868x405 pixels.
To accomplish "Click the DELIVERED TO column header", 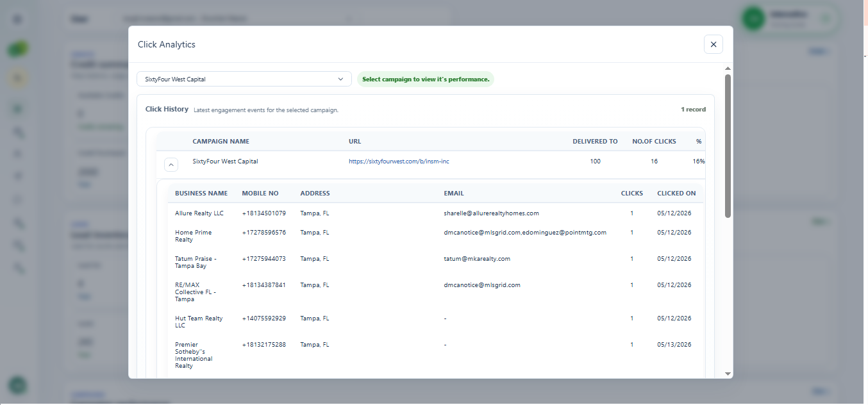I will (595, 142).
